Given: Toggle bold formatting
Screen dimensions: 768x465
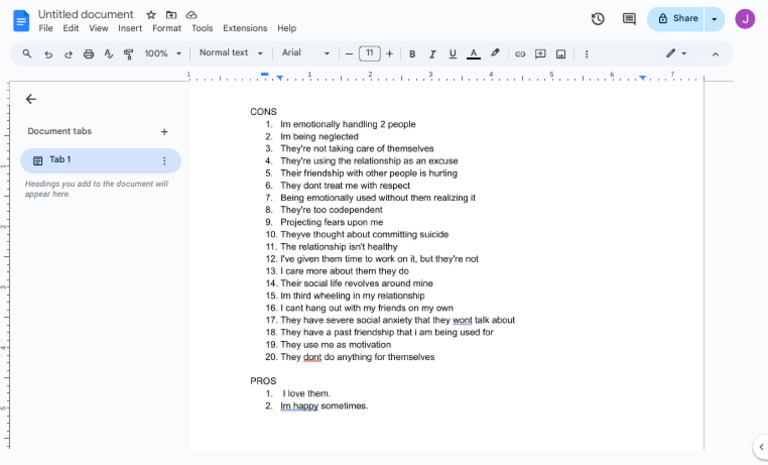Looking at the screenshot, I should pyautogui.click(x=412, y=54).
